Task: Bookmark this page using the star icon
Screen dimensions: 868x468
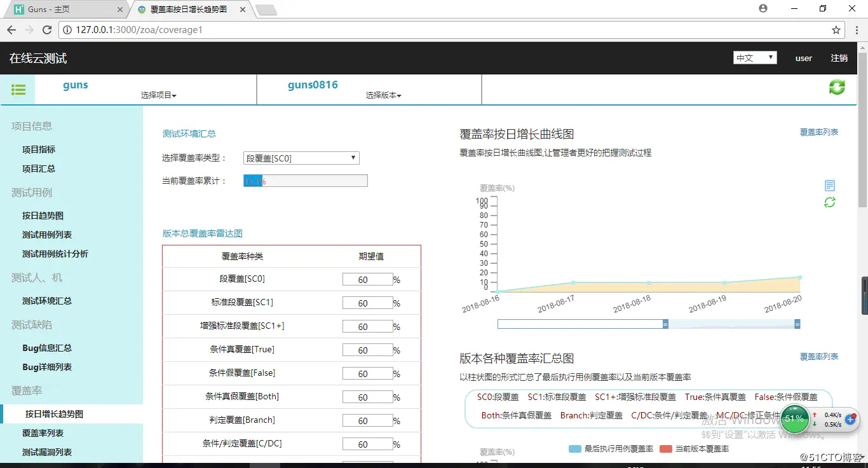Action: tap(837, 29)
